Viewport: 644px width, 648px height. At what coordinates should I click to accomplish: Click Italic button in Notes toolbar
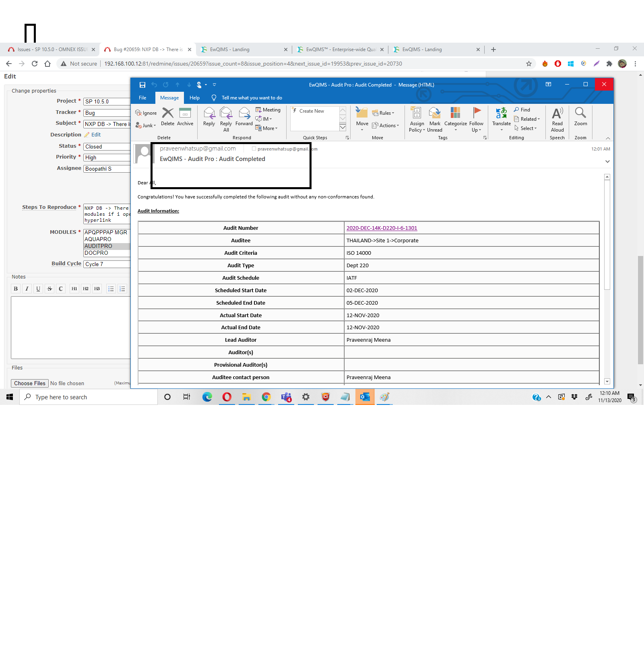pos(27,289)
